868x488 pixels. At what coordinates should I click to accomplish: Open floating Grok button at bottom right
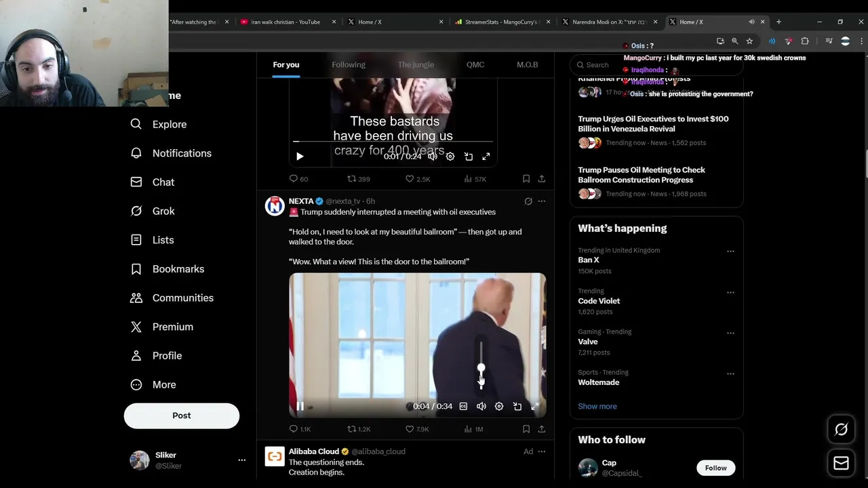(841, 429)
